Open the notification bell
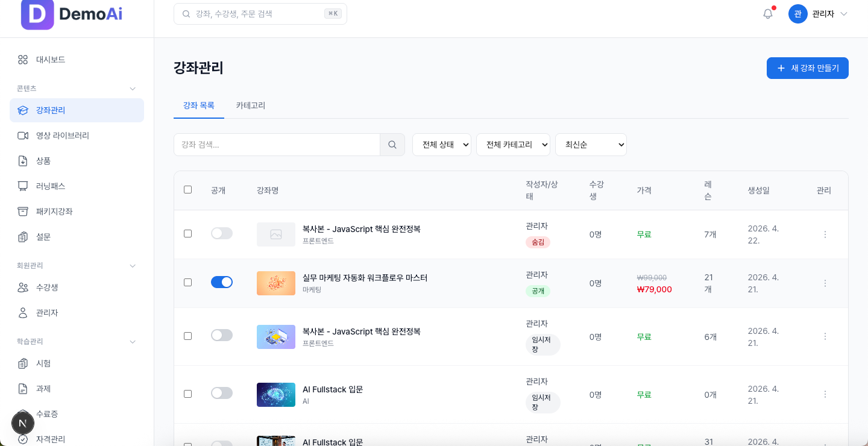 coord(767,14)
